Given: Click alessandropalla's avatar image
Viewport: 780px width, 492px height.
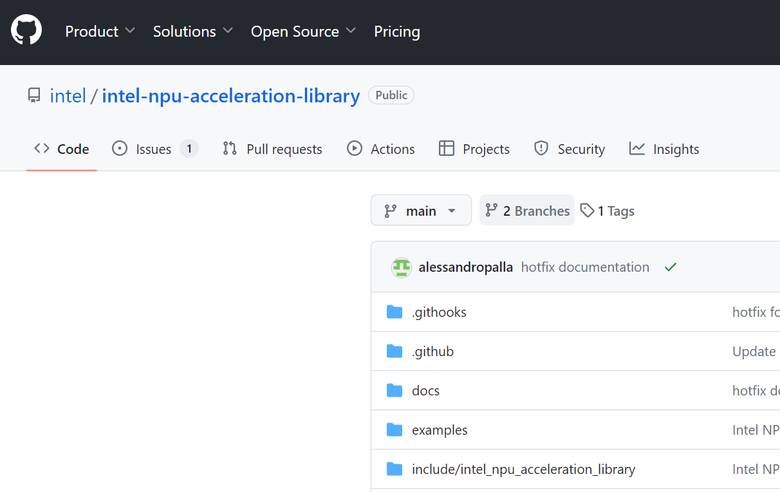Looking at the screenshot, I should (401, 268).
